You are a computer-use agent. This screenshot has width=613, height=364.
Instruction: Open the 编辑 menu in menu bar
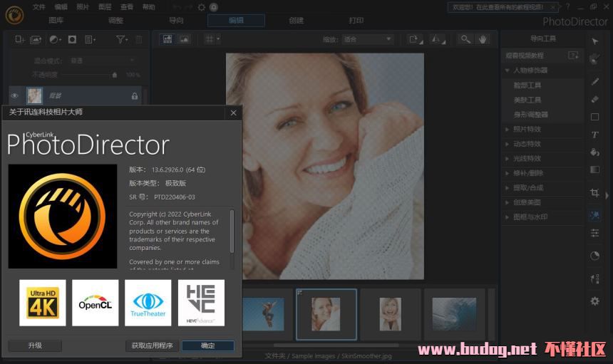point(61,7)
